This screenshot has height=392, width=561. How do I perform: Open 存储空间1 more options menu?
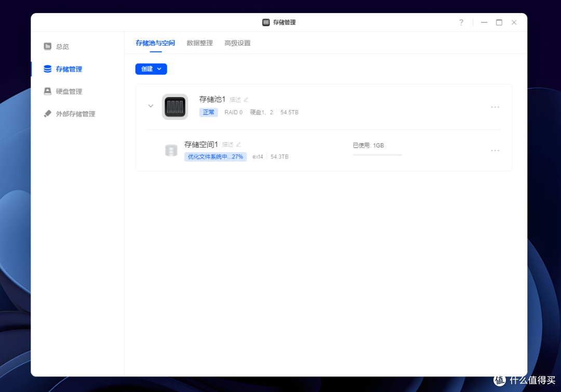(495, 151)
